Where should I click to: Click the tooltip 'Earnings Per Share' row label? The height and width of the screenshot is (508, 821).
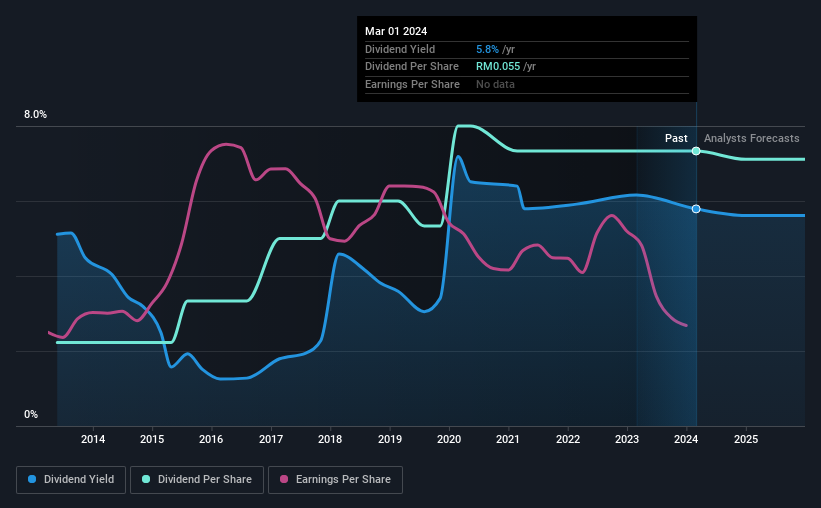(x=412, y=84)
